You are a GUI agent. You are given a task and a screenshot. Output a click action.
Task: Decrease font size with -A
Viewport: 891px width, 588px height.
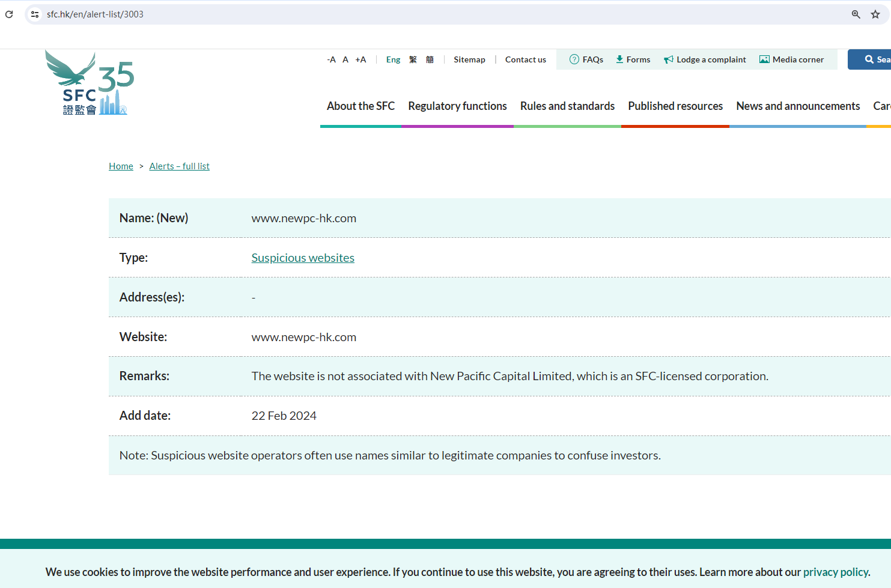[x=331, y=59]
